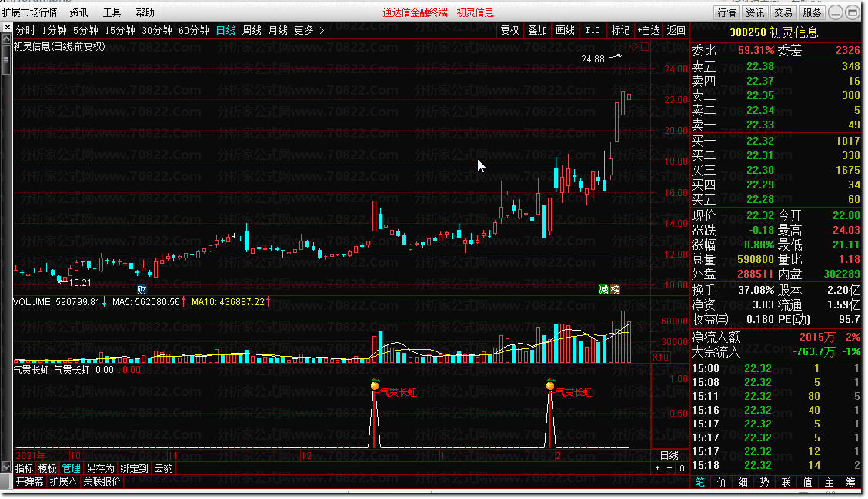868x499 pixels.
Task: Switch to the 周线 weekly chart
Action: pos(252,31)
